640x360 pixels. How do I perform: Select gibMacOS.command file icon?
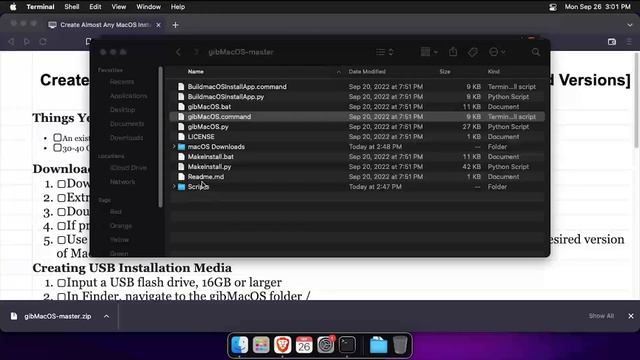(181, 117)
